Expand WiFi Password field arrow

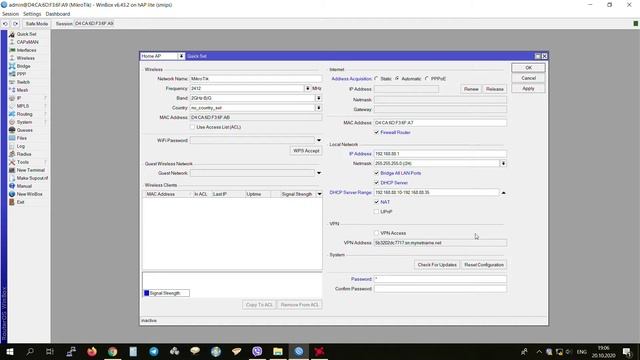coord(319,140)
